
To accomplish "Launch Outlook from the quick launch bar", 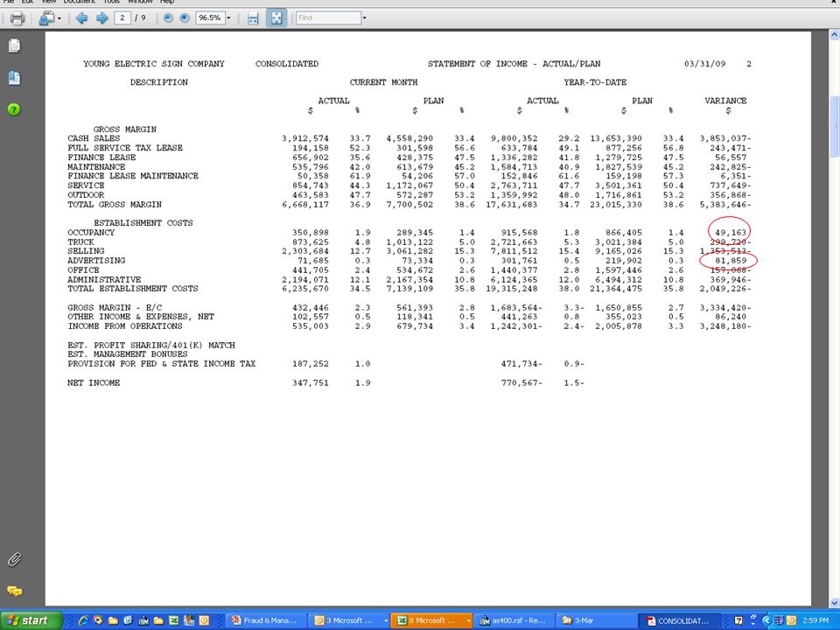I will 204,620.
